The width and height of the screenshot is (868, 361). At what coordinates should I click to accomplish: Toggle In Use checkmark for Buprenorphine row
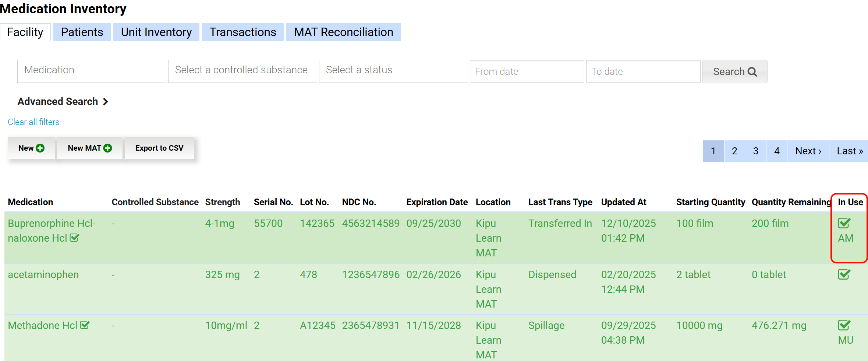pos(844,223)
